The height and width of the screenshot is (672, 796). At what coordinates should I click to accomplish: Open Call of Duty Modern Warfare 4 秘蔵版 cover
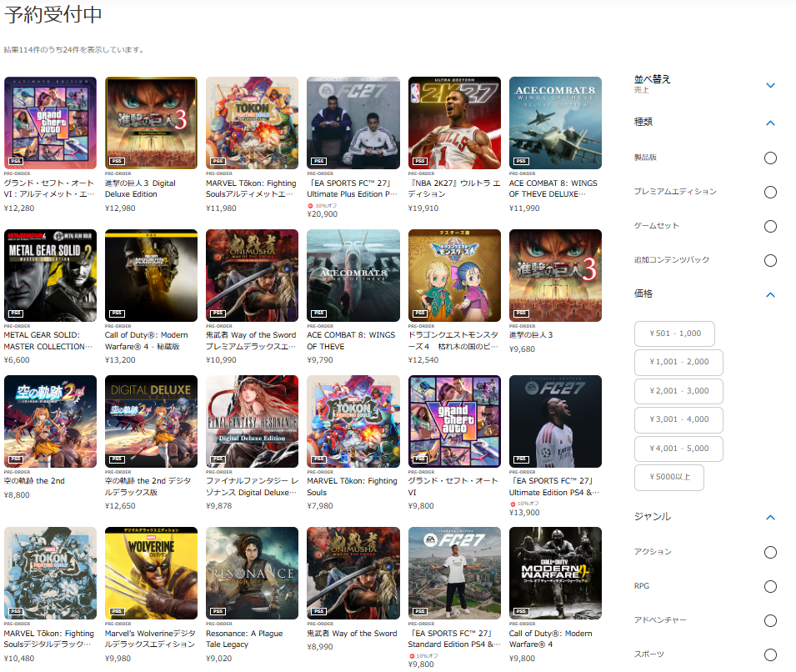(x=151, y=275)
